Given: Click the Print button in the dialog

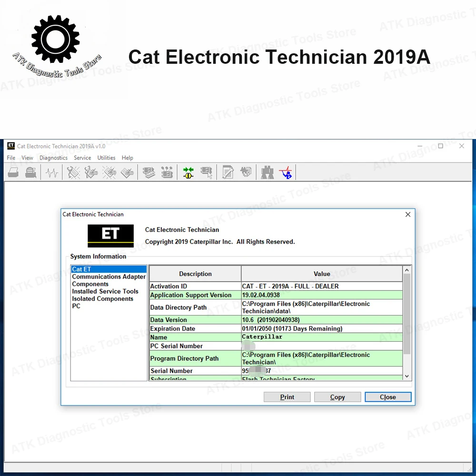Looking at the screenshot, I should (287, 397).
